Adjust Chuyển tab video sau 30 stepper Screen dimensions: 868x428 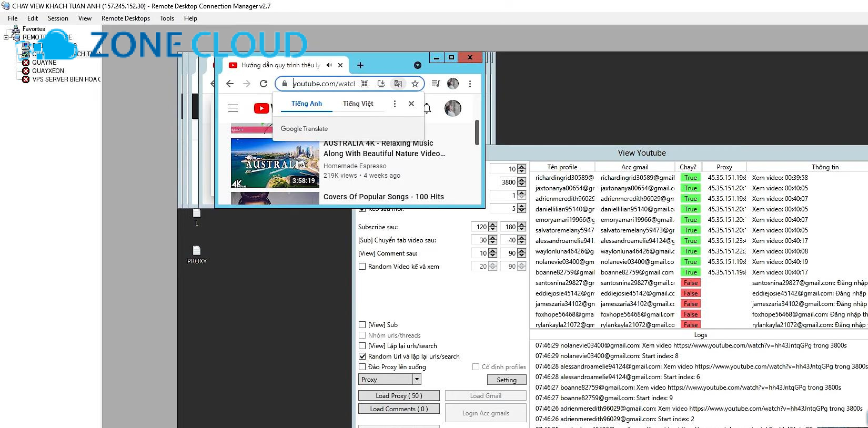tap(492, 240)
